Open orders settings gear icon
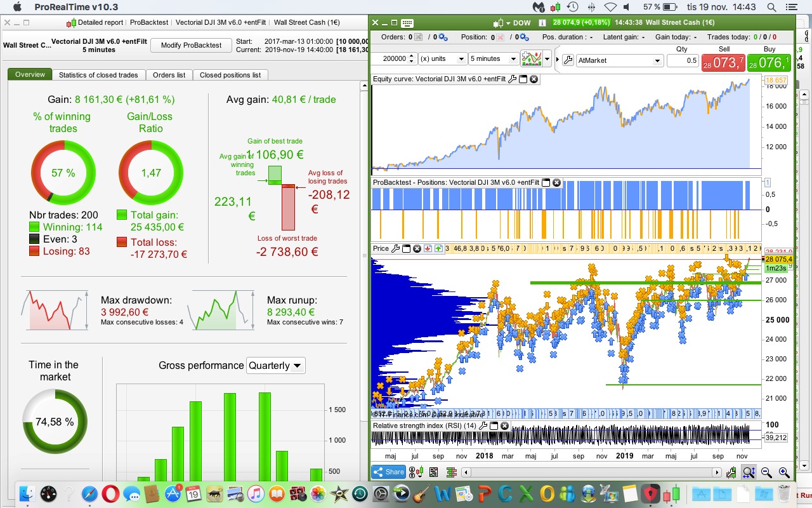Screen dimensions: 812x508 coord(442,37)
